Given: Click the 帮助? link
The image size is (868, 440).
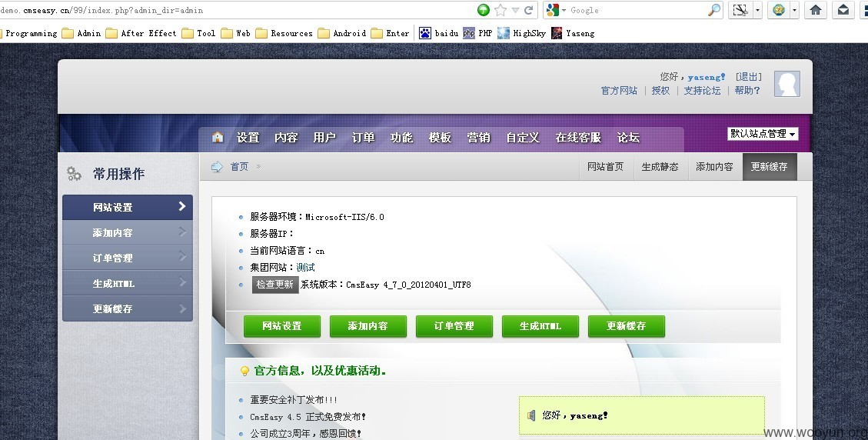Looking at the screenshot, I should [747, 90].
